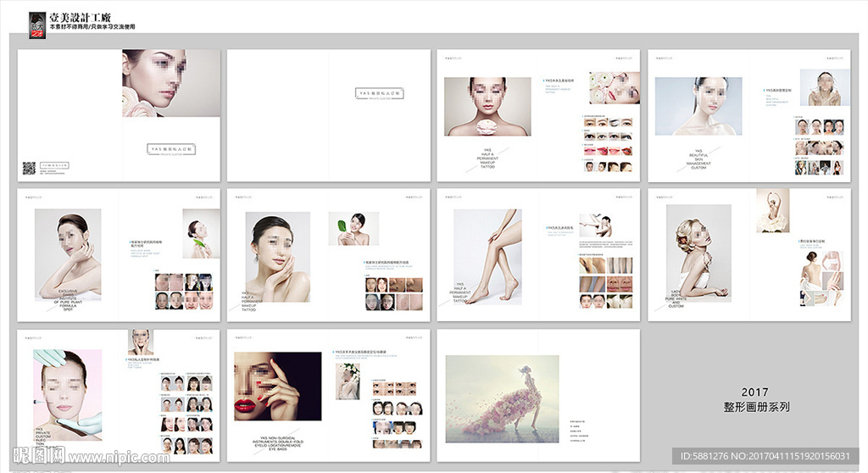Select the 2017 整形画册系列 title text

tap(754, 399)
